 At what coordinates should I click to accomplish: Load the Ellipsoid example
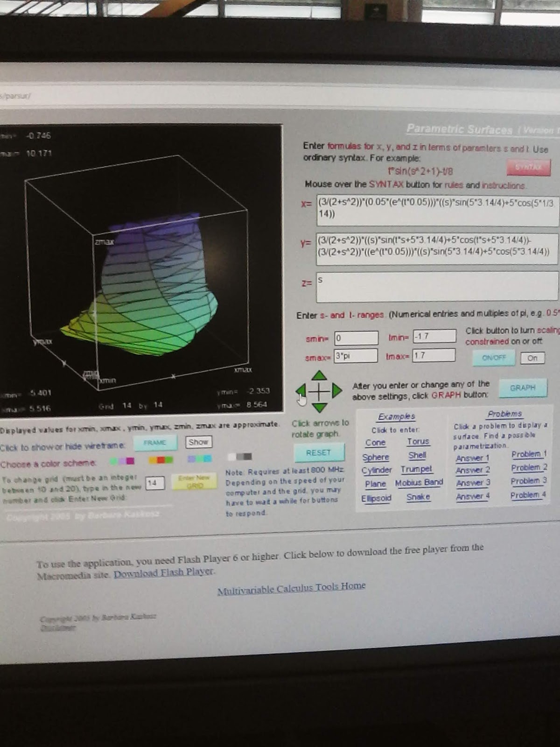[x=376, y=498]
